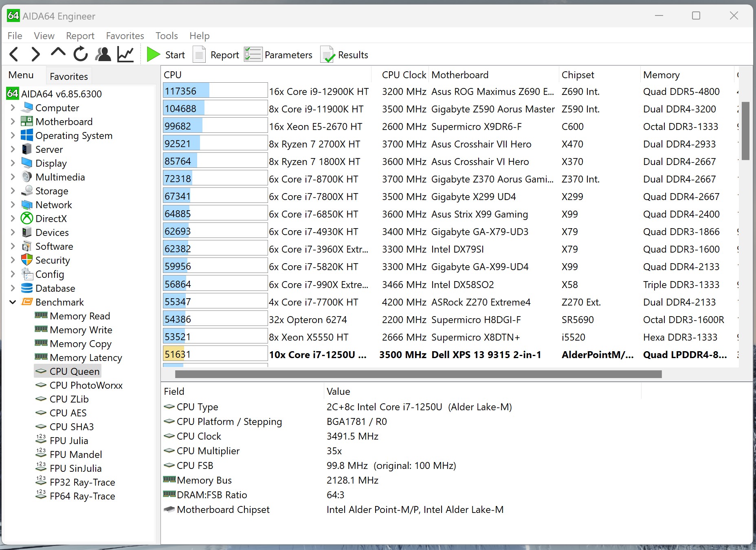Open Results checkmark page icon
Viewport: 756px width, 550px height.
pyautogui.click(x=327, y=55)
